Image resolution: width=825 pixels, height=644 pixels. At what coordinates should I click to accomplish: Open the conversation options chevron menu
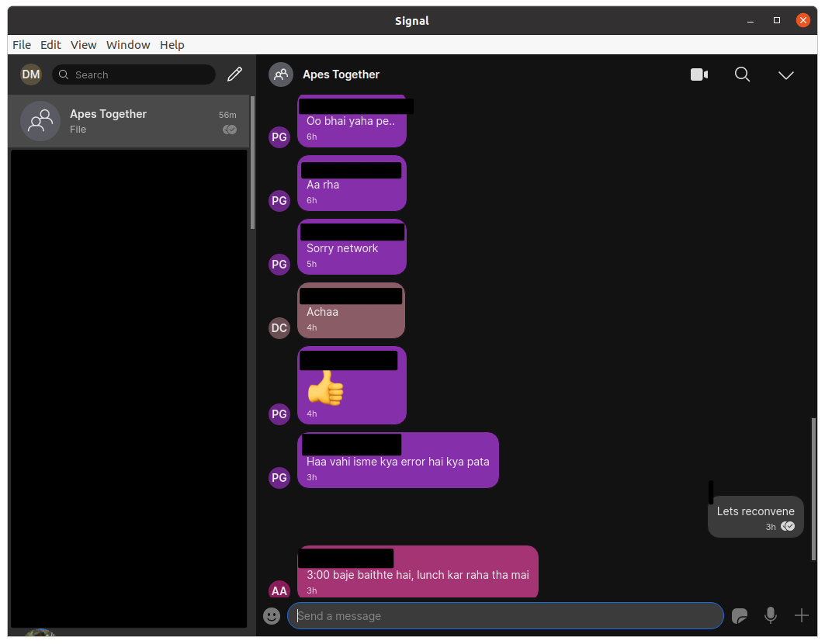tap(786, 75)
